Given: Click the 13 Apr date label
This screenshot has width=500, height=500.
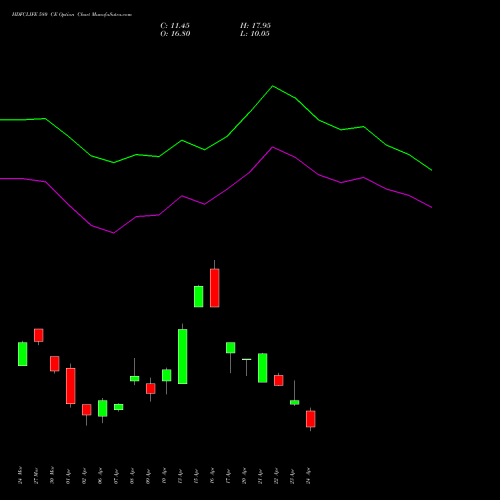Looking at the screenshot, I should point(180,475).
